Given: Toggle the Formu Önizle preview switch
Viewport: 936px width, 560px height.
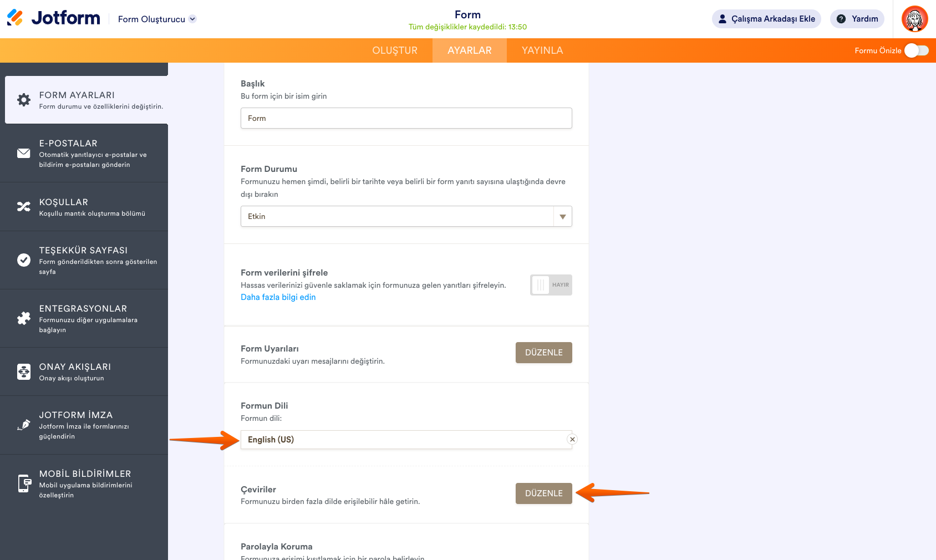Looking at the screenshot, I should [x=916, y=50].
